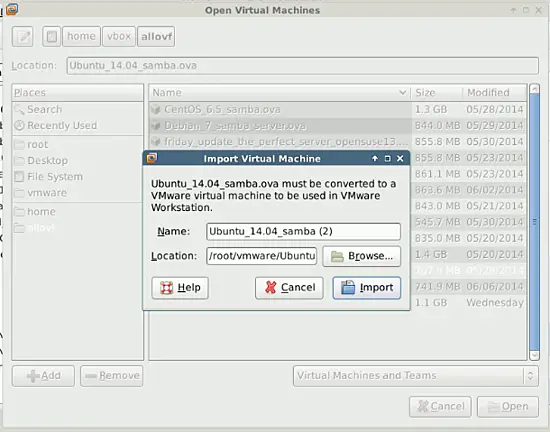Viewport: 550px width, 432px height.
Task: Click the pencil type-a-file-name icon
Action: [23, 36]
